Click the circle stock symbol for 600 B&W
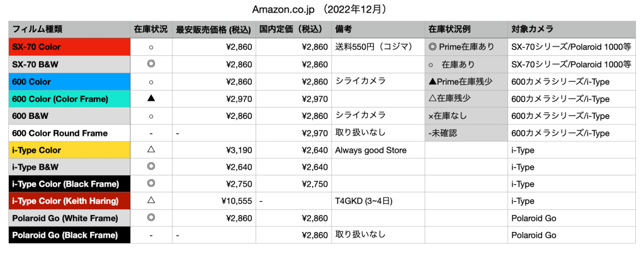Screen dimensions: 644x254 [150, 116]
